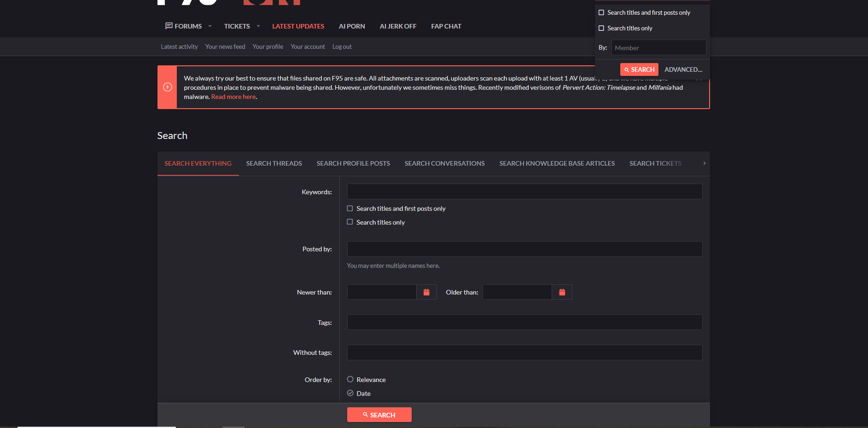This screenshot has width=868, height=428.
Task: Switch to the Search Threads tab
Action: [274, 163]
